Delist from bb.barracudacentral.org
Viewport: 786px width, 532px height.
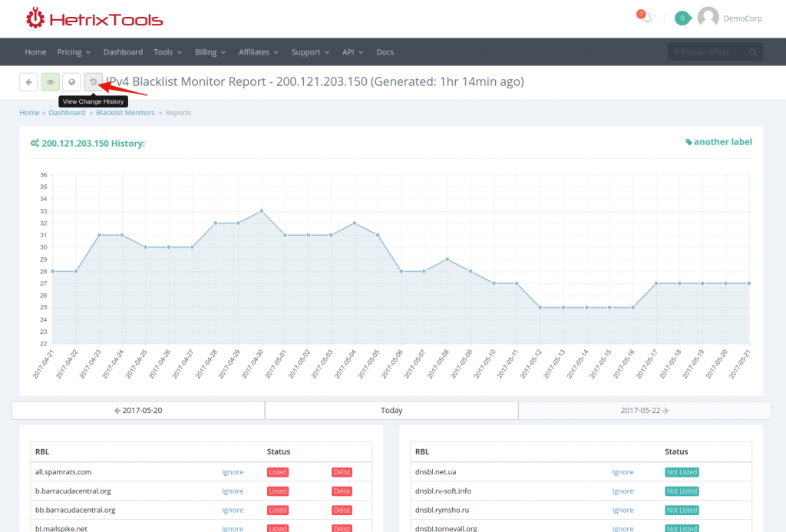[x=342, y=510]
